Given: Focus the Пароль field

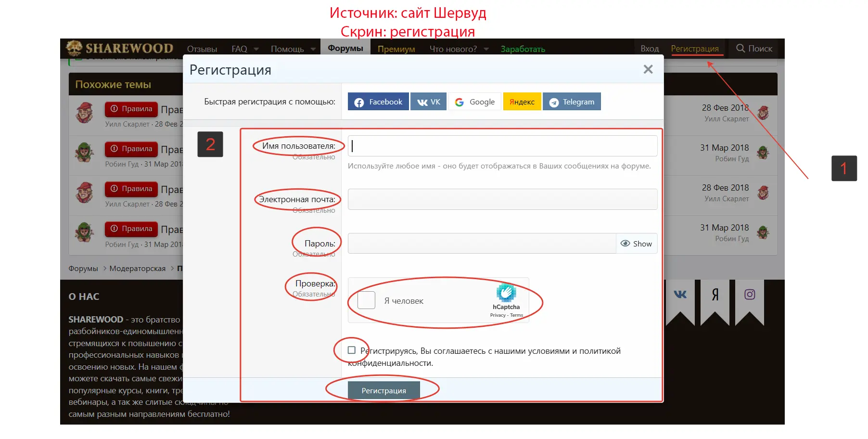Looking at the screenshot, I should pyautogui.click(x=482, y=244).
